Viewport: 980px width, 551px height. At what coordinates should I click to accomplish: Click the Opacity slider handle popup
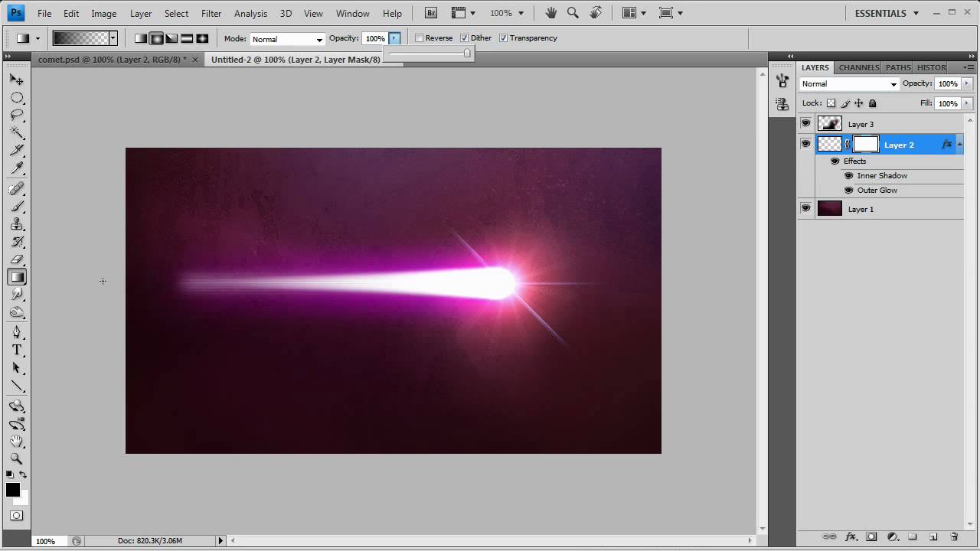[467, 53]
